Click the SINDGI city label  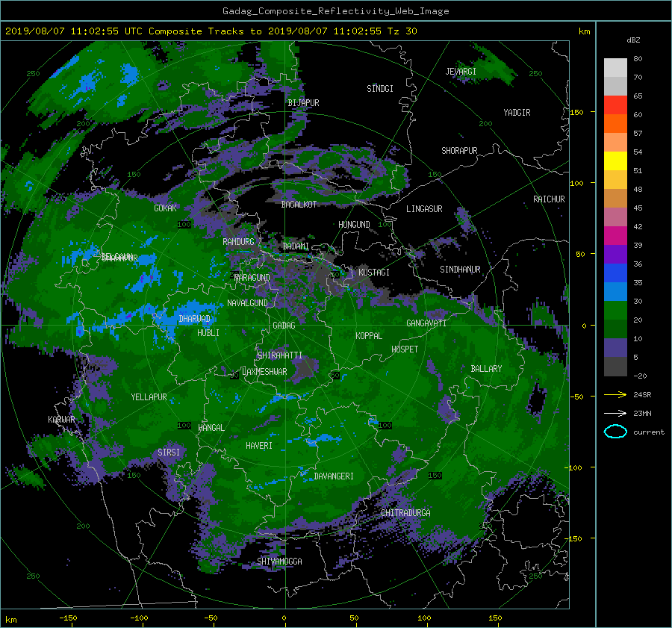[x=380, y=89]
